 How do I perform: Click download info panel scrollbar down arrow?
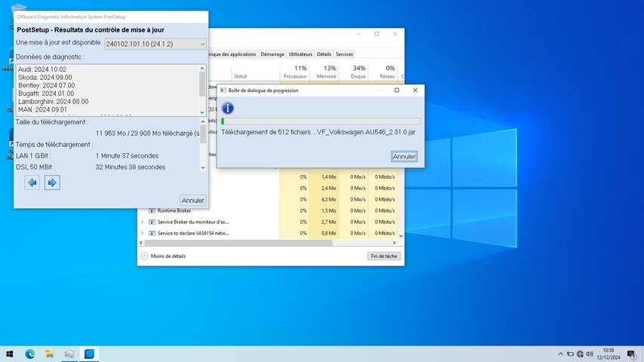pos(203,167)
